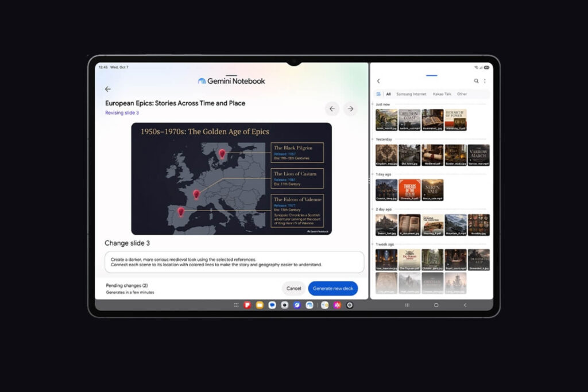This screenshot has width=588, height=392.
Task: Select the All filter tab
Action: click(389, 94)
